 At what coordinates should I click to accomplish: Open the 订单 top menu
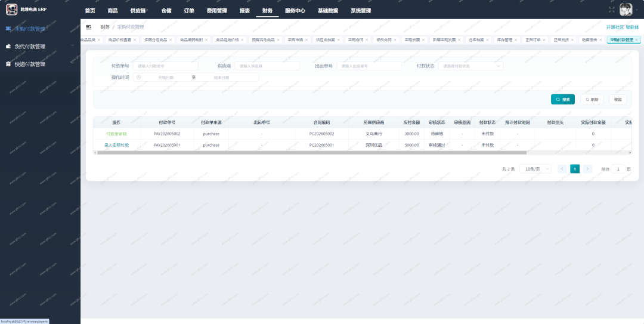click(x=189, y=11)
